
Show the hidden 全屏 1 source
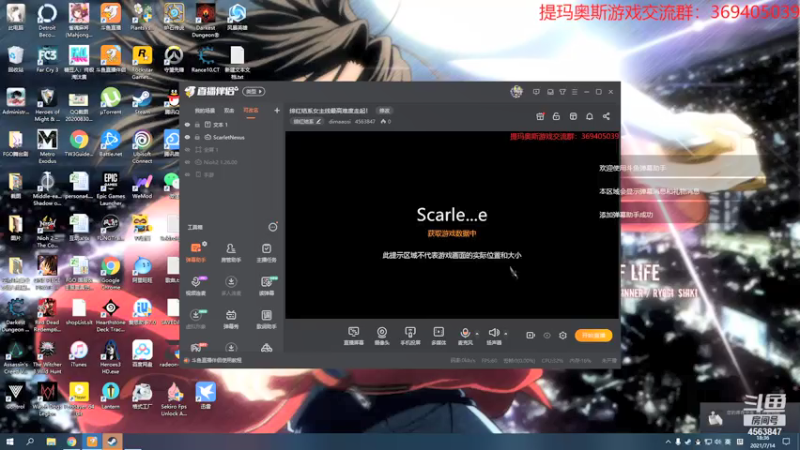pos(187,150)
